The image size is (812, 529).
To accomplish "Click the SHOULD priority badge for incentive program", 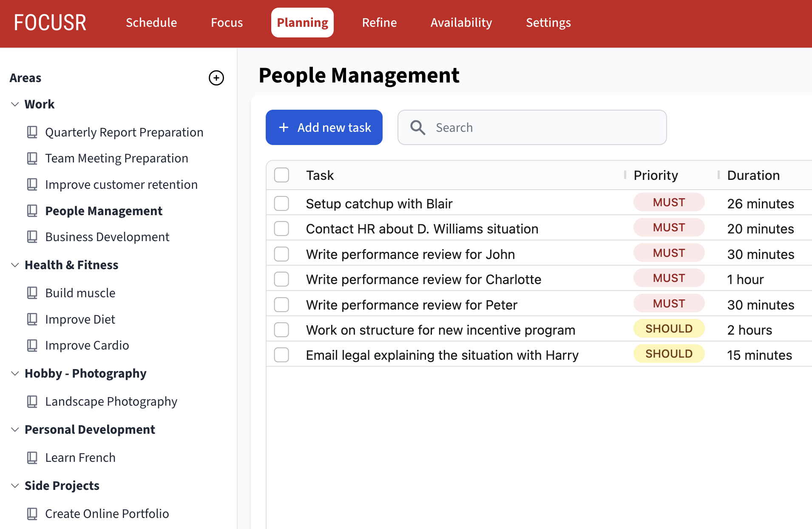I will pyautogui.click(x=669, y=329).
